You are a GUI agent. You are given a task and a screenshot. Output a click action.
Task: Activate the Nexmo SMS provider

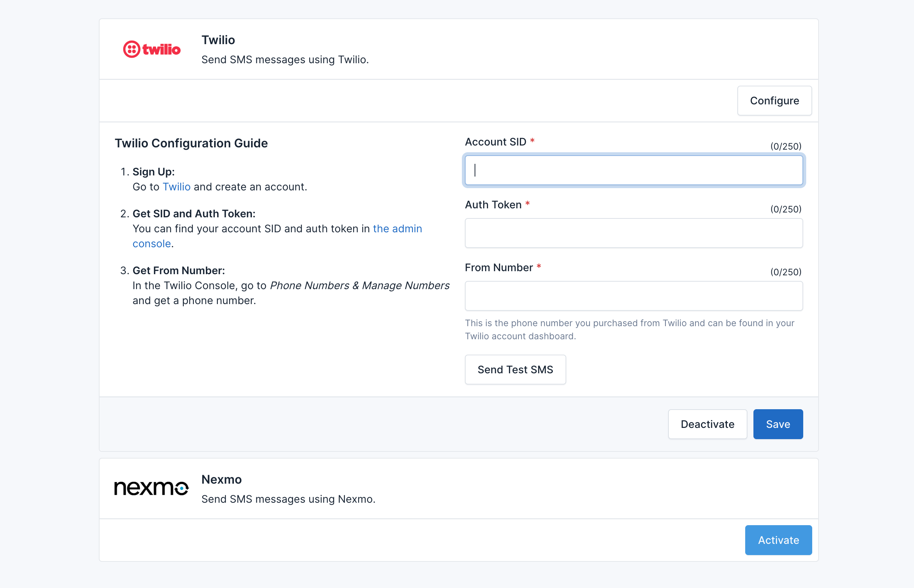point(778,540)
